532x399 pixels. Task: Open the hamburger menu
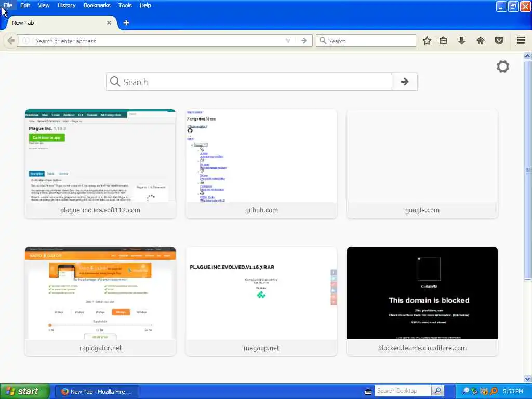coord(521,41)
